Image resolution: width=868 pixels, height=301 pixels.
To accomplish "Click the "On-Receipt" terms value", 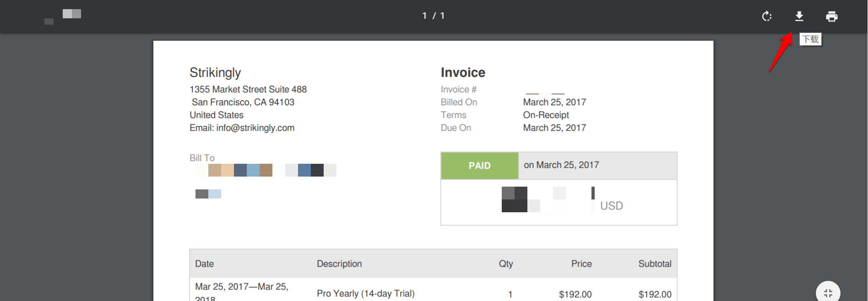I will [x=546, y=115].
